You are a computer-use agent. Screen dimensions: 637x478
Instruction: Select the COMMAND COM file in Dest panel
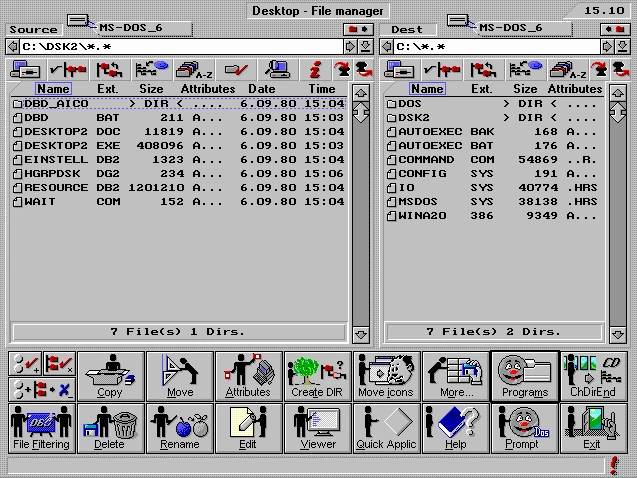(492, 160)
